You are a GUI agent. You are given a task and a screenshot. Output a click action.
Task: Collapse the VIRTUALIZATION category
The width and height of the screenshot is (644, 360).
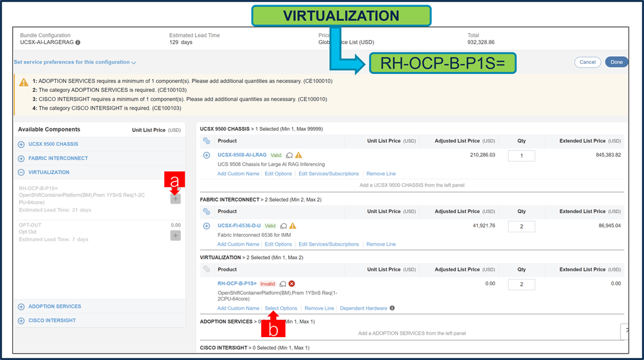(x=21, y=172)
